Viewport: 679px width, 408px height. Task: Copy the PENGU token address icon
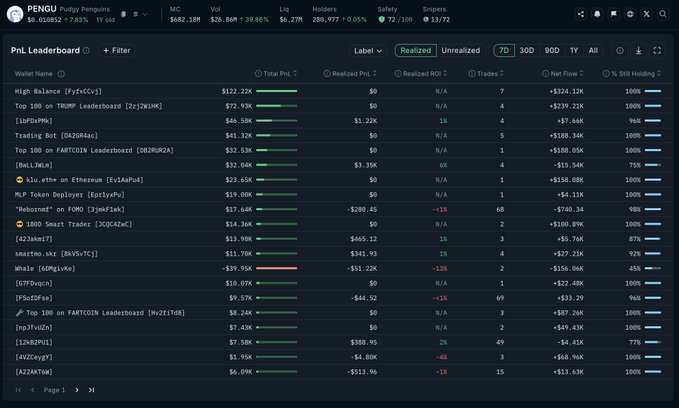[x=123, y=14]
